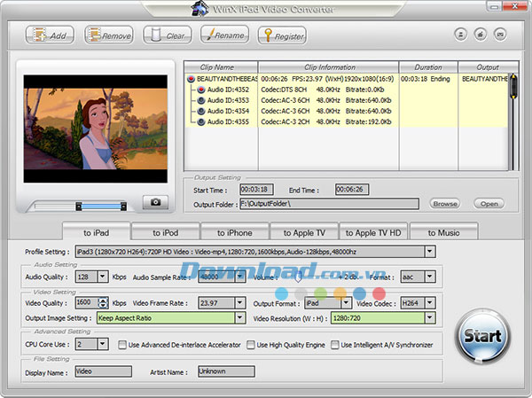Image resolution: width=532 pixels, height=398 pixels.
Task: Click the End Time field
Action: pyautogui.click(x=352, y=190)
